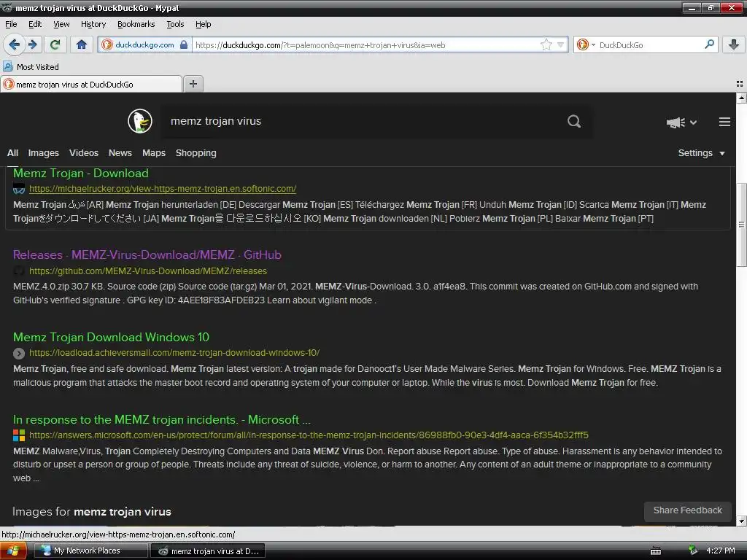This screenshot has height=560, width=747.
Task: Click the favicon next to loadload.achieversmall.com result
Action: coord(18,354)
